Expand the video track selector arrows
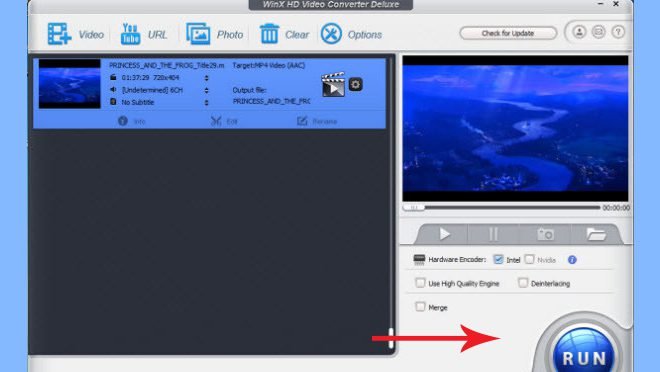The width and height of the screenshot is (660, 372). tap(206, 78)
